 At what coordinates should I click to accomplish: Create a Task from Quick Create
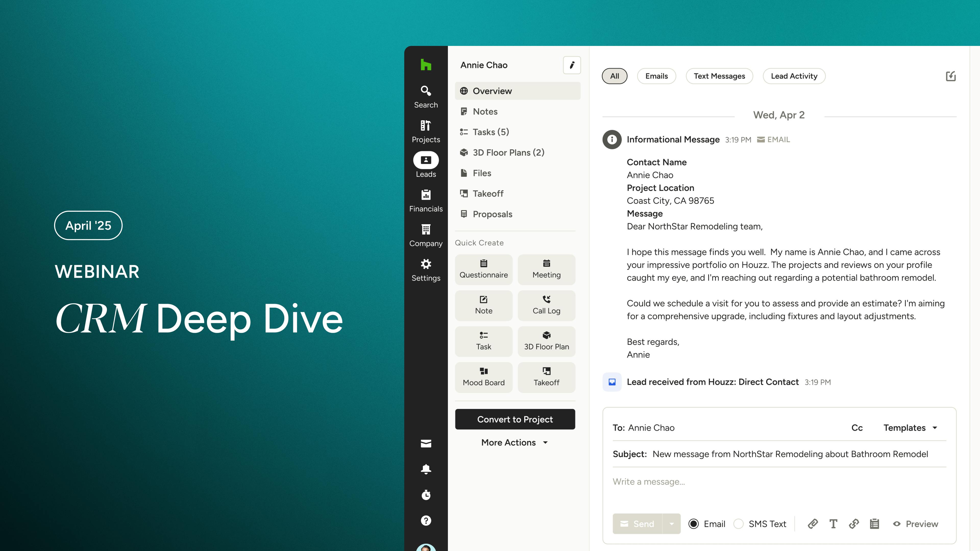click(484, 342)
